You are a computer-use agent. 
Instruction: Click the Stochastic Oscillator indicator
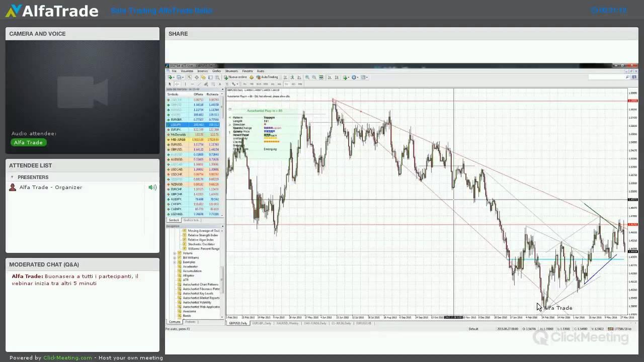[201, 244]
